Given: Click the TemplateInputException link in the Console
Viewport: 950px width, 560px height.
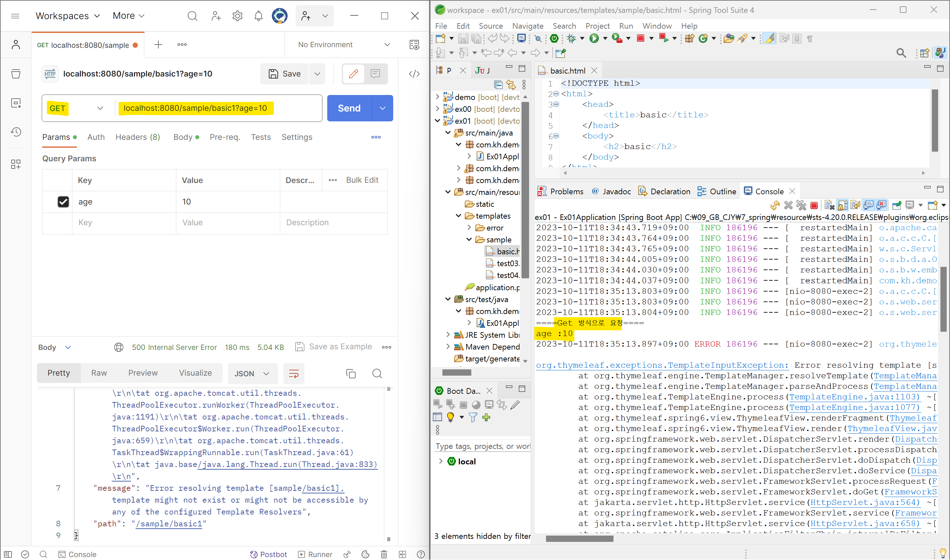Looking at the screenshot, I should [662, 365].
